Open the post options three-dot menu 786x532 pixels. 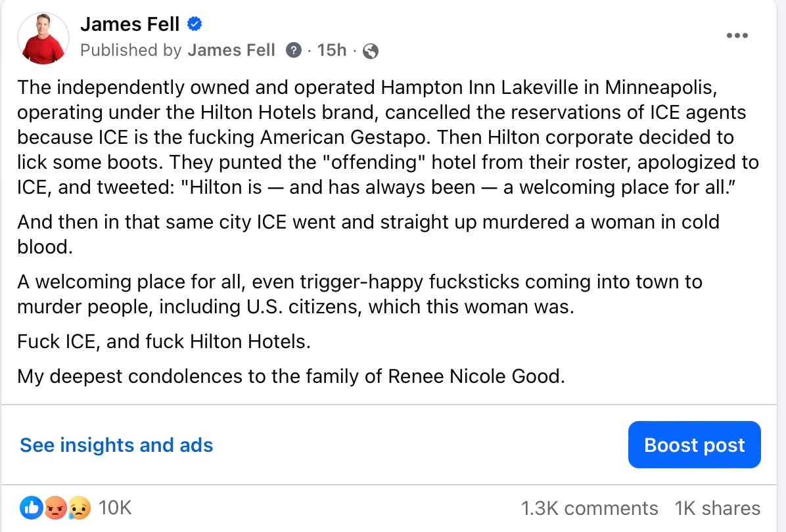click(737, 35)
